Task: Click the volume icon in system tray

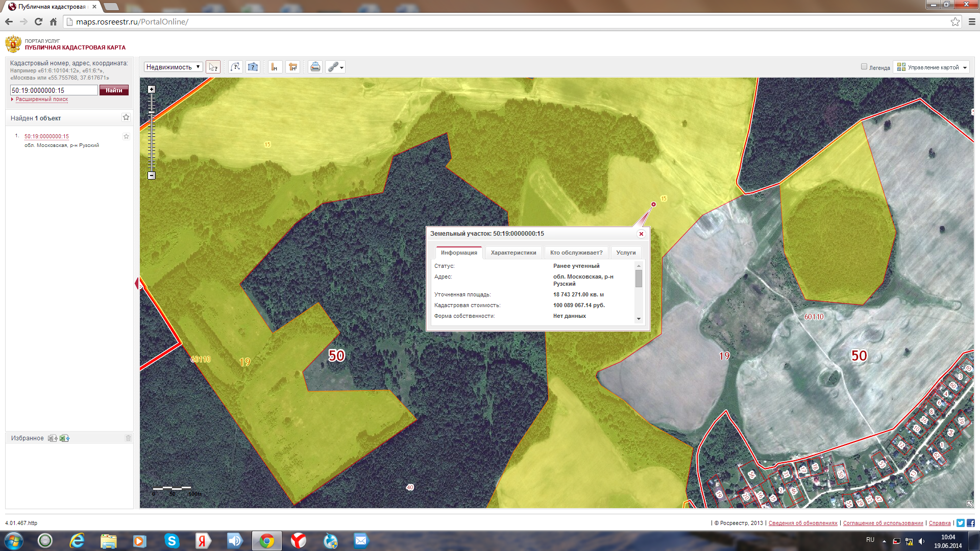Action: [x=921, y=541]
